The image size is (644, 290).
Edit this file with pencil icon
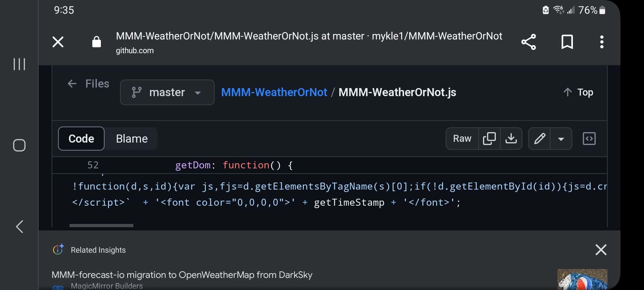[540, 139]
